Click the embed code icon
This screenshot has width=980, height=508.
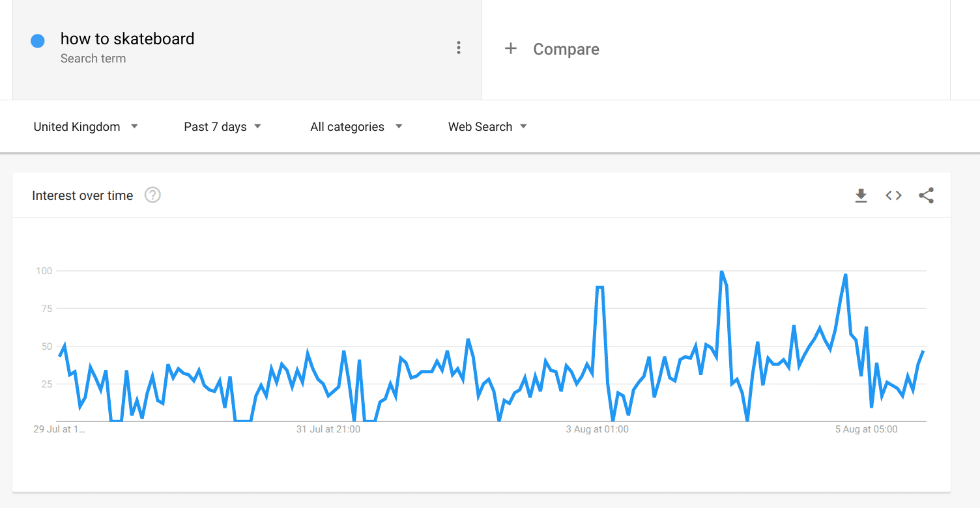[x=893, y=195]
